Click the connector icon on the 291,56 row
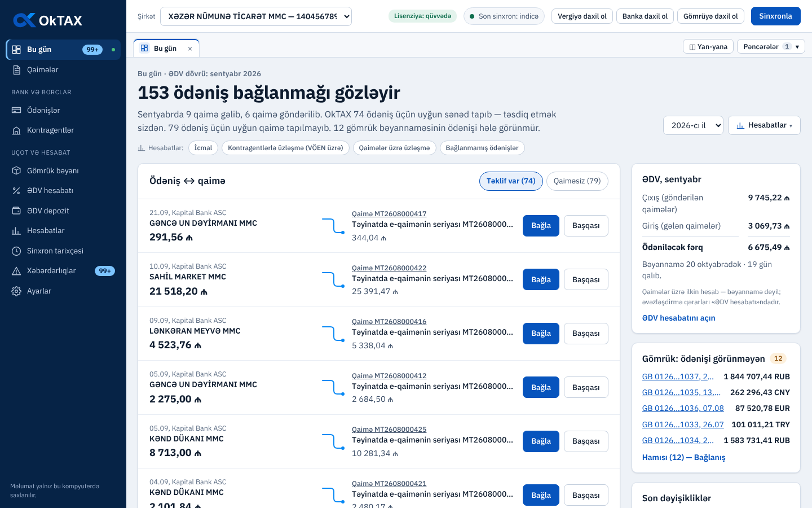This screenshot has width=812, height=508. [x=333, y=226]
